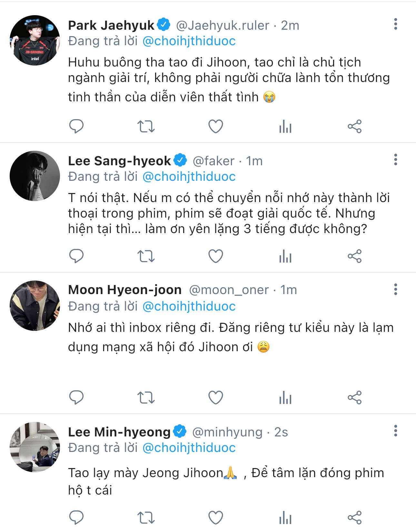Open Lee Sang-hyeok's profile picture
This screenshot has width=416, height=532.
click(35, 176)
